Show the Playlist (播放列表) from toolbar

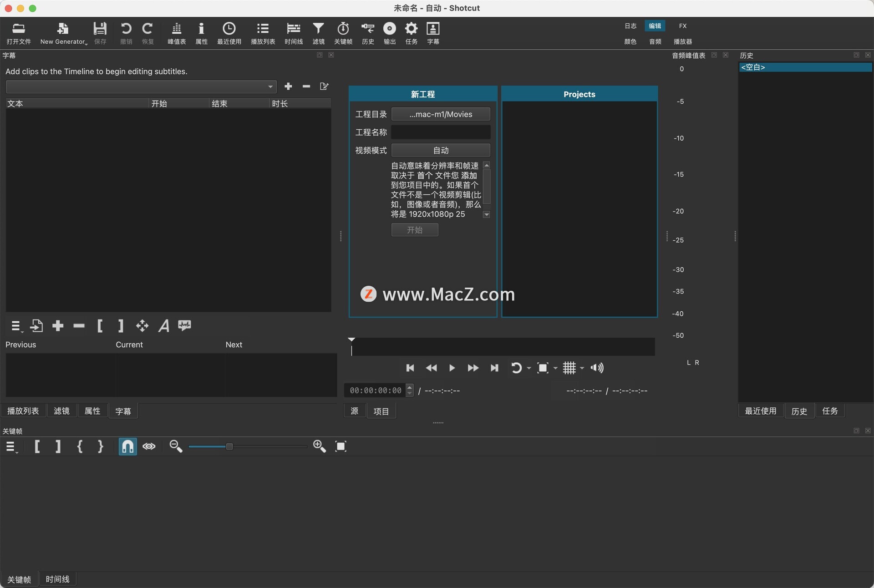click(x=263, y=33)
